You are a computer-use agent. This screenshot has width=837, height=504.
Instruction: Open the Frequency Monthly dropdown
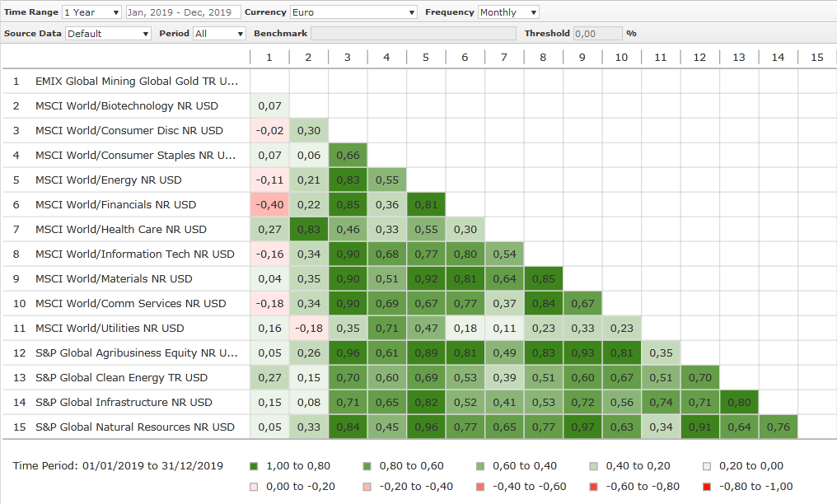click(x=508, y=12)
